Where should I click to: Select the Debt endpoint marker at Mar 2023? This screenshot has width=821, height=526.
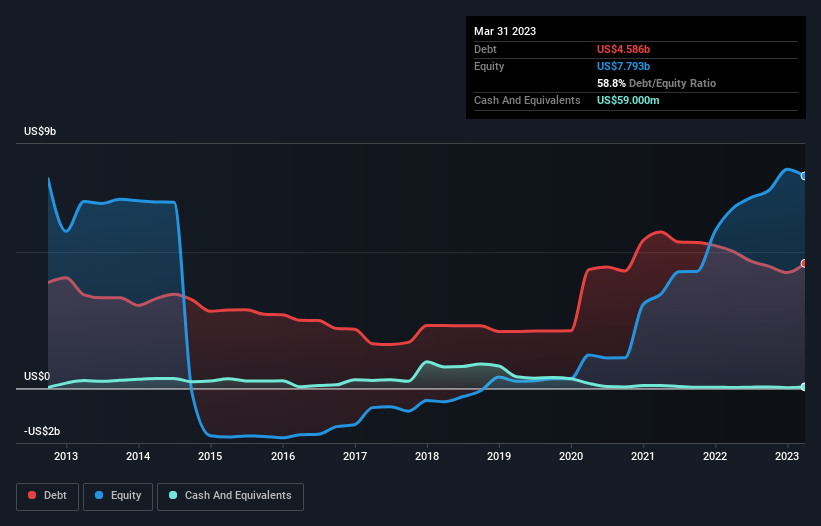pyautogui.click(x=804, y=263)
